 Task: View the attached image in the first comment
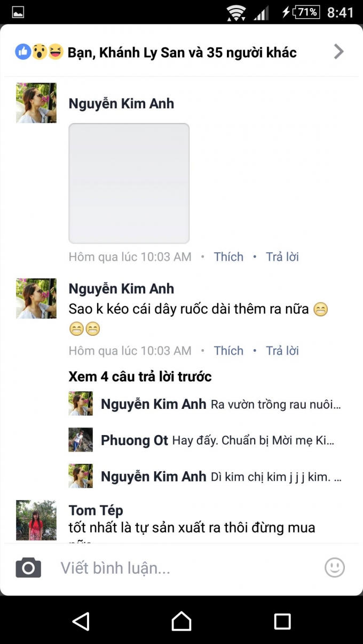pyautogui.click(x=129, y=183)
